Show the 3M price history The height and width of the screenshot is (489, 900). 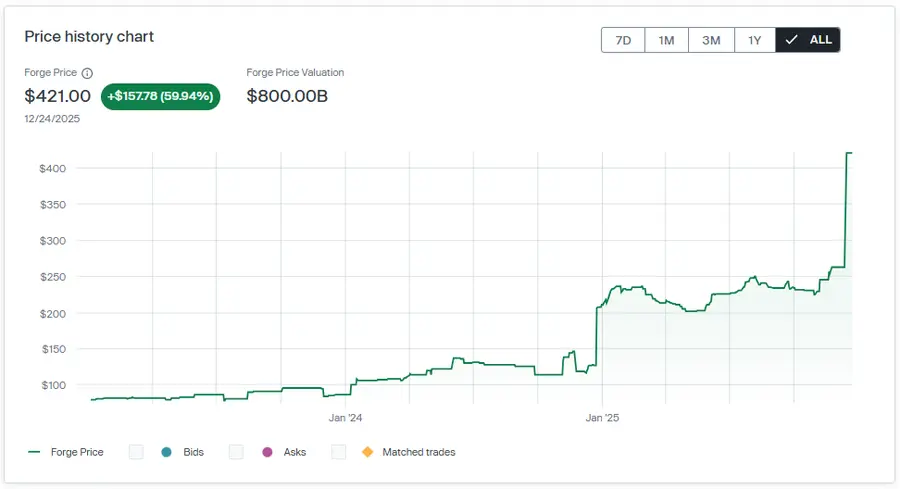[711, 40]
